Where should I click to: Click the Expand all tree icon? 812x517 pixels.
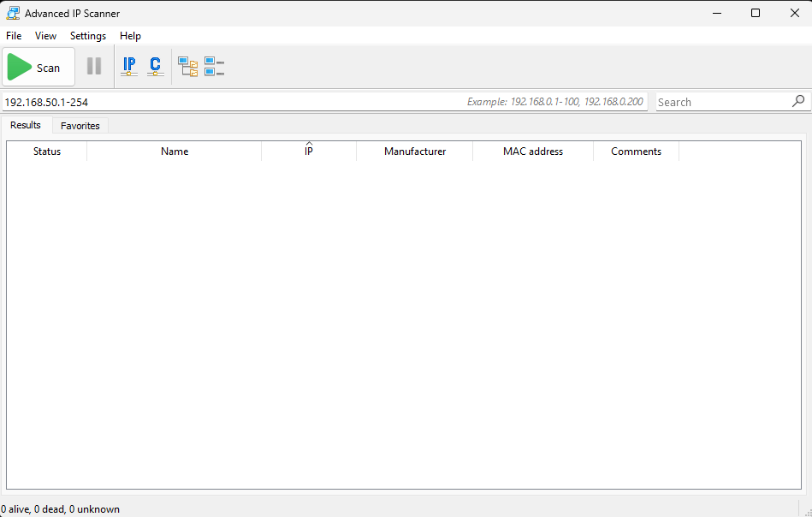tap(188, 66)
